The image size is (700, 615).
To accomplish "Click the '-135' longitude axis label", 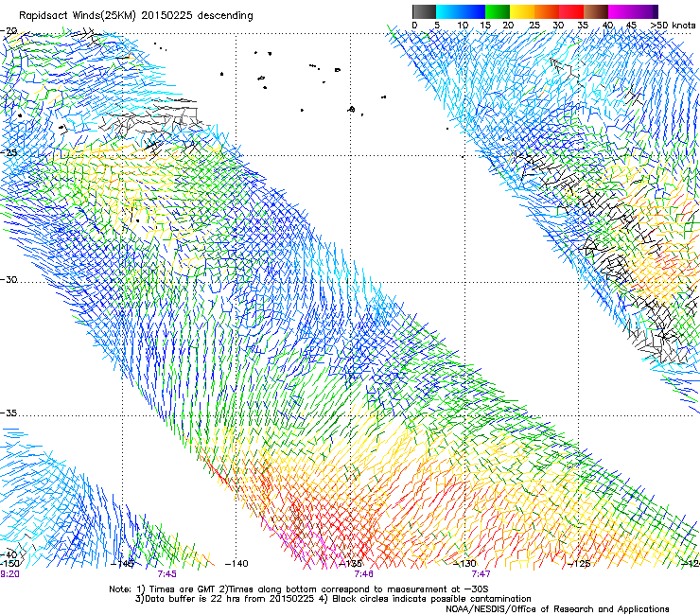I will coord(350,564).
